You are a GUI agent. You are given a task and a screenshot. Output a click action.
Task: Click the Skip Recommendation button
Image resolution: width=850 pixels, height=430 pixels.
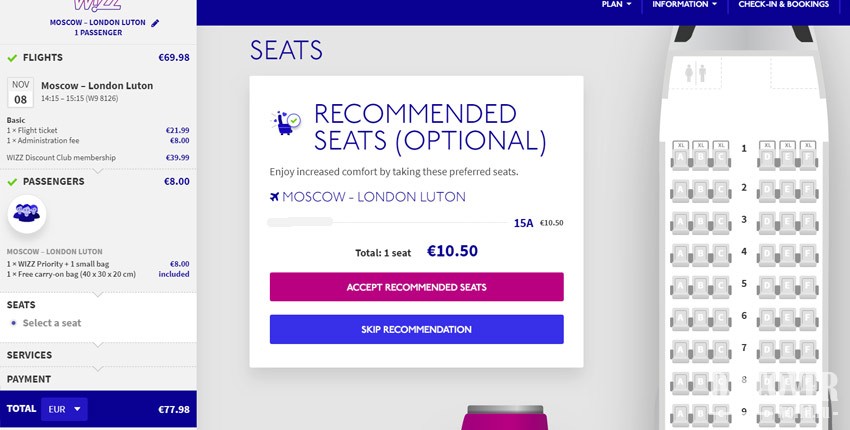tap(416, 329)
